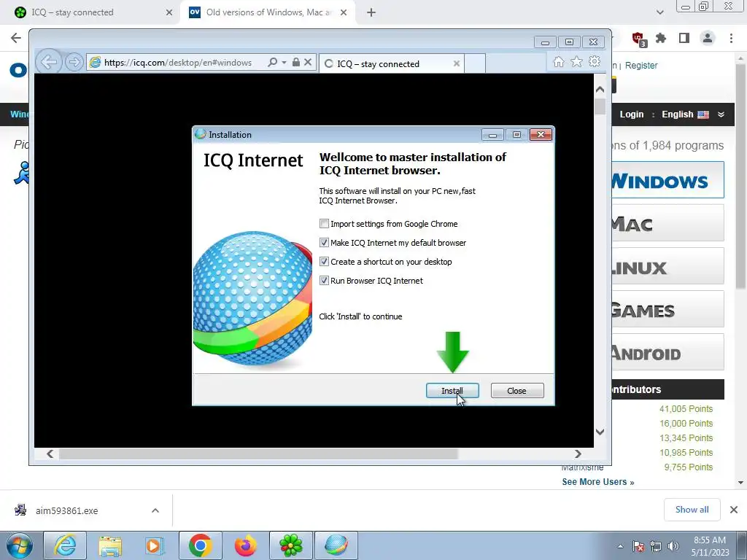Select the Linux category banner

tap(668, 266)
